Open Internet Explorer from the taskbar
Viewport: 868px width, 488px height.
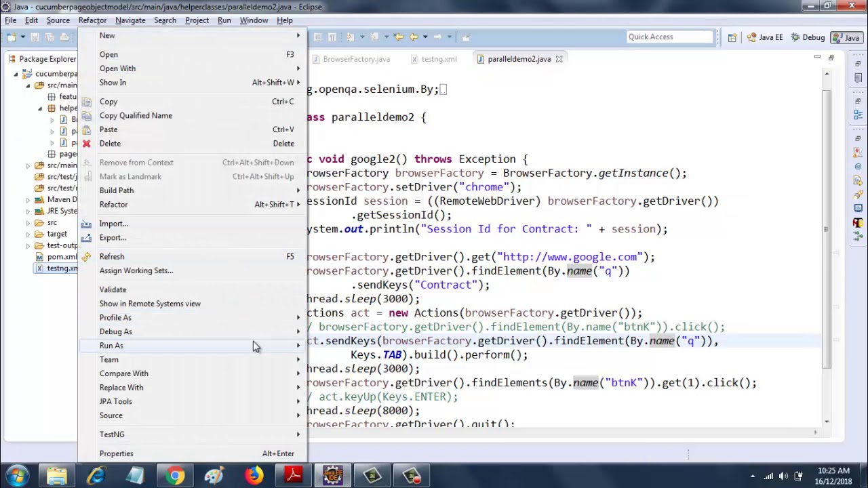[x=96, y=476]
